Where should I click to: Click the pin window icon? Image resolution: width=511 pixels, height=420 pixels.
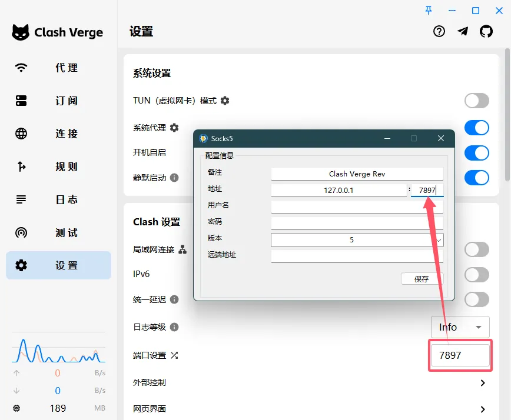pos(429,10)
